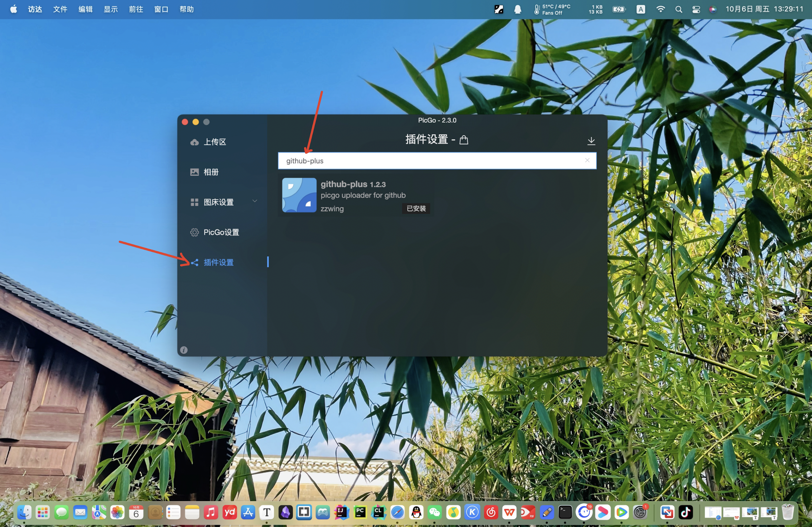Select 插件设置 in the sidebar
The height and width of the screenshot is (527, 812).
[218, 262]
